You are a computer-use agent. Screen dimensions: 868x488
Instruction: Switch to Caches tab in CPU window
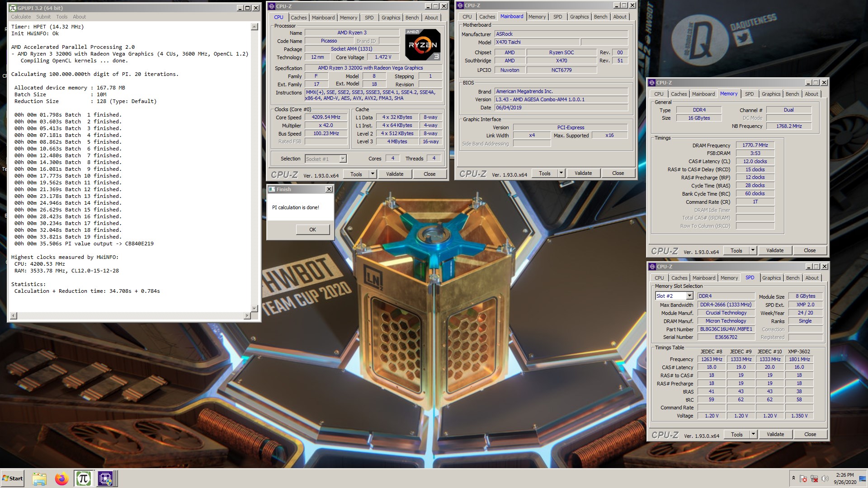(x=298, y=18)
